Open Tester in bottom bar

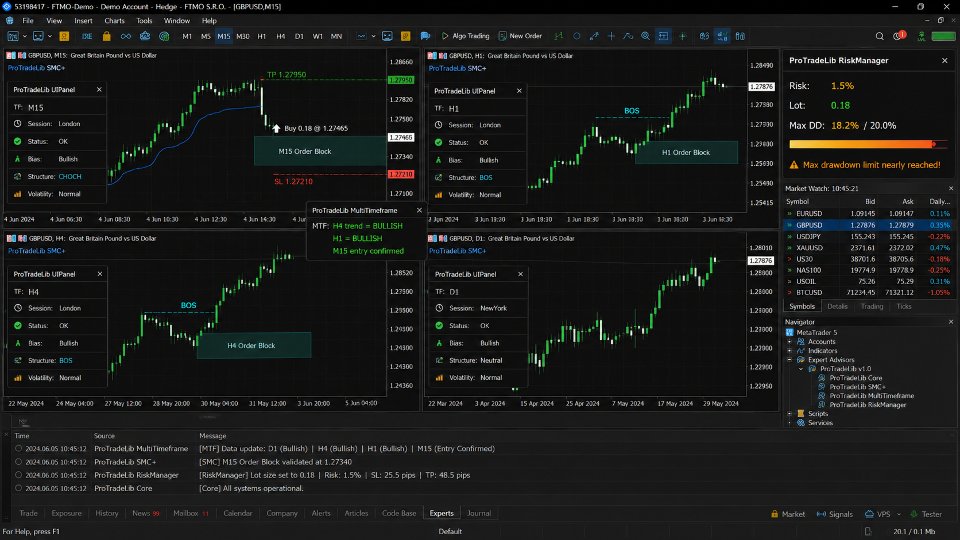click(926, 514)
